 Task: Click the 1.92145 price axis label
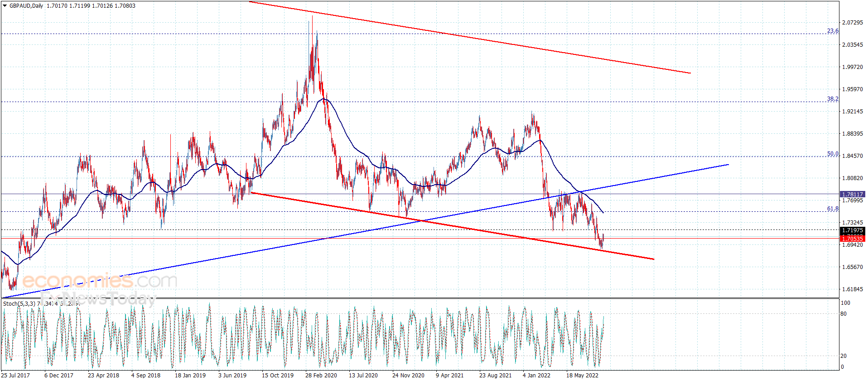[852, 111]
